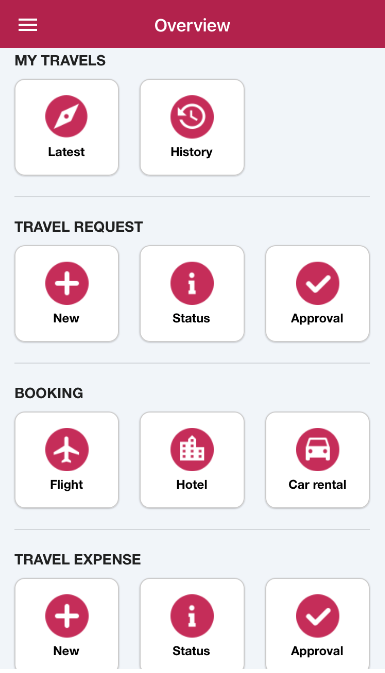Open travel History clock icon
This screenshot has height=673, width=385.
click(192, 116)
